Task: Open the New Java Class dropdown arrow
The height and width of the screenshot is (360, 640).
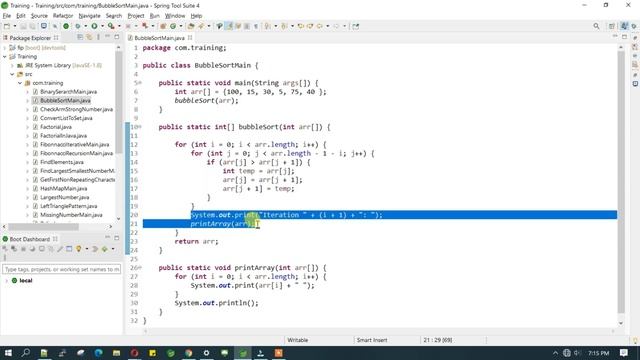Action: 181,26
